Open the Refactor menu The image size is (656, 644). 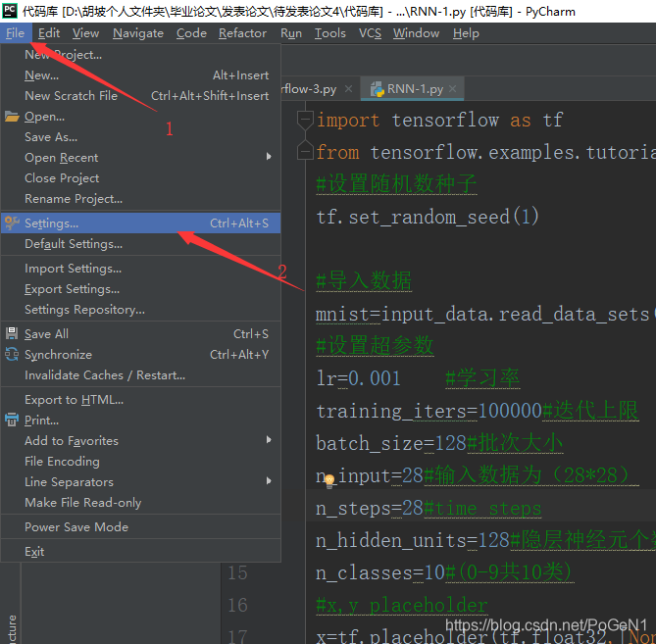(x=242, y=33)
